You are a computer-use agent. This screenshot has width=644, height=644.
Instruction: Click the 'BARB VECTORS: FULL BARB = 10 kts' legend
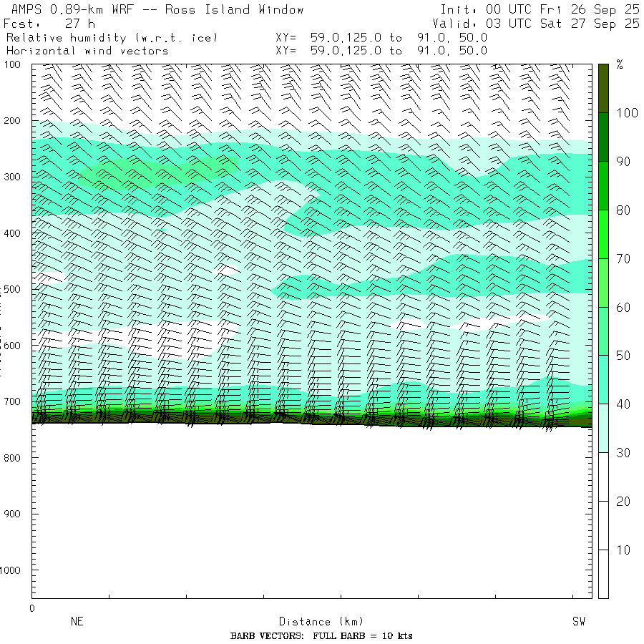click(321, 636)
